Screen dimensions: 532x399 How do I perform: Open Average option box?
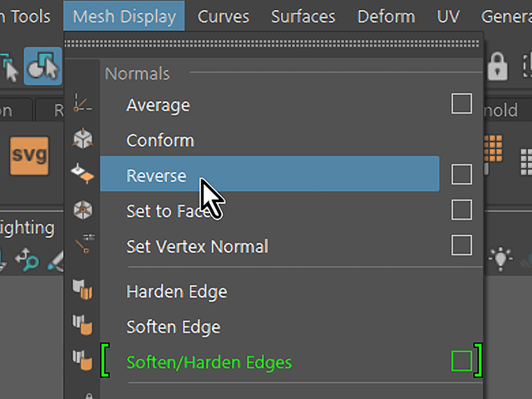tap(461, 103)
